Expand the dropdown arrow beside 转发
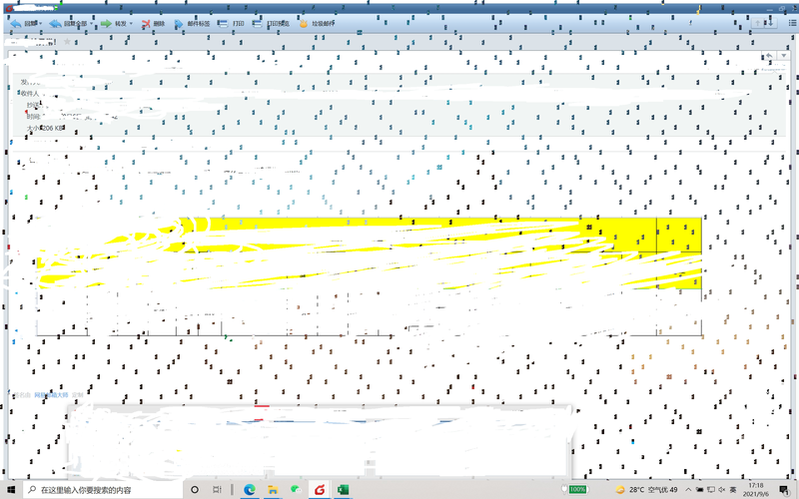The height and width of the screenshot is (499, 799). click(x=133, y=23)
